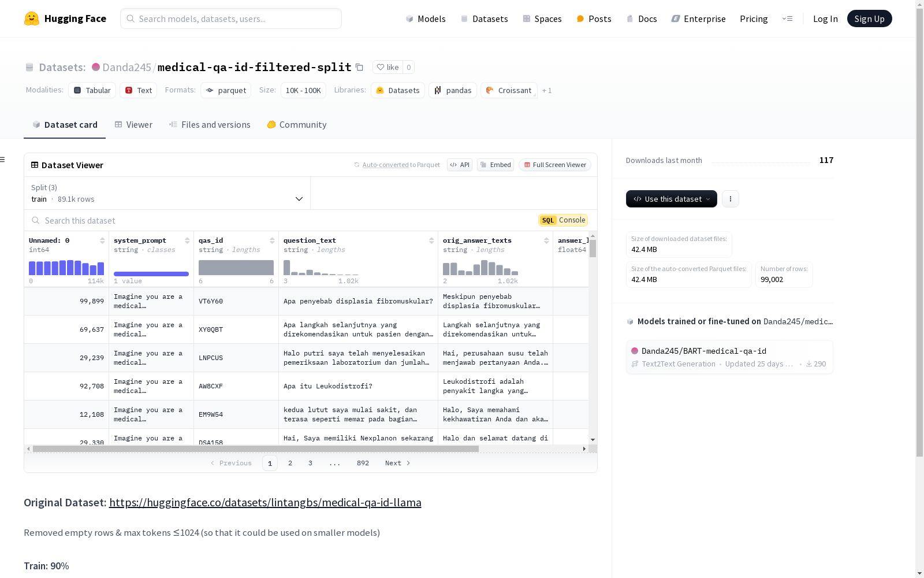
Task: Open API access for the viewer
Action: [x=460, y=165]
